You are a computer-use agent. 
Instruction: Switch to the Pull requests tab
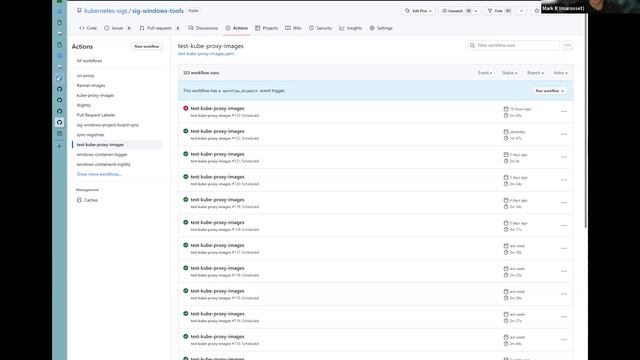tap(160, 28)
